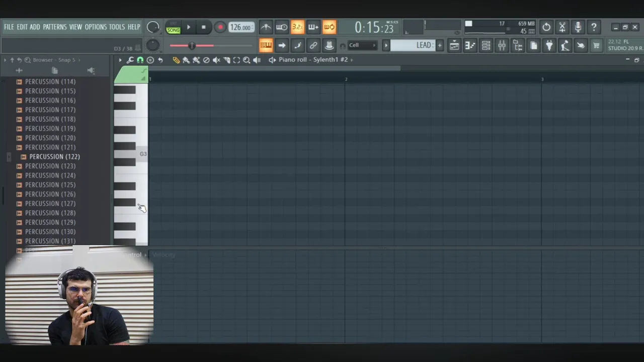Select the Slice tool in piano roll

(226, 60)
